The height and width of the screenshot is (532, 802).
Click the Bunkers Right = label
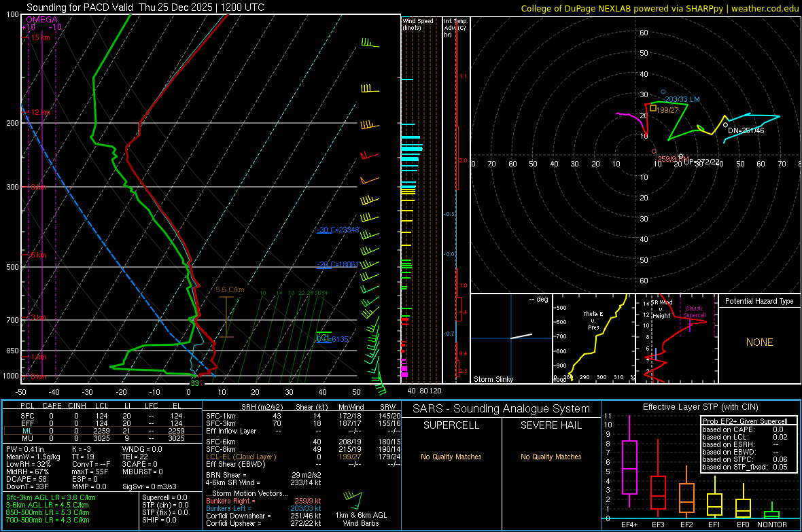point(230,501)
